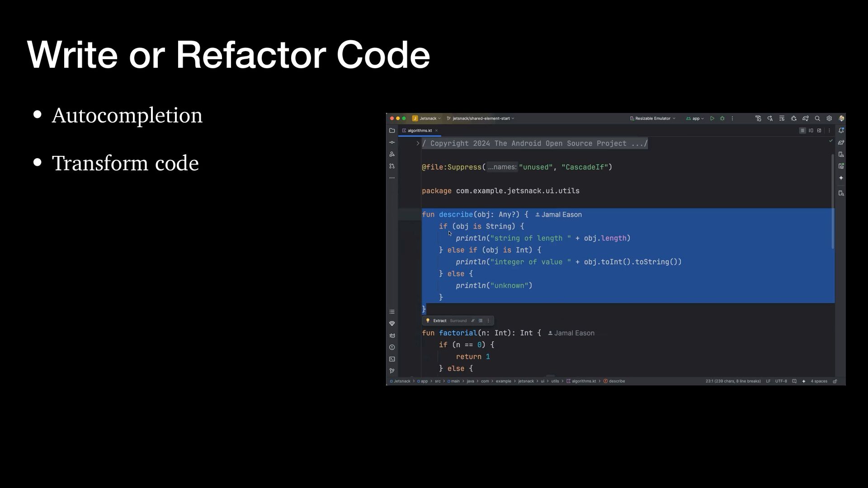The image size is (868, 488).
Task: Open the Gemini sparkle tool window
Action: 841,178
